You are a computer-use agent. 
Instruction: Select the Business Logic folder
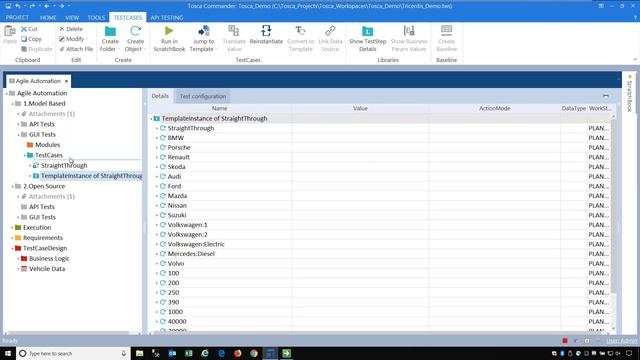[49, 258]
